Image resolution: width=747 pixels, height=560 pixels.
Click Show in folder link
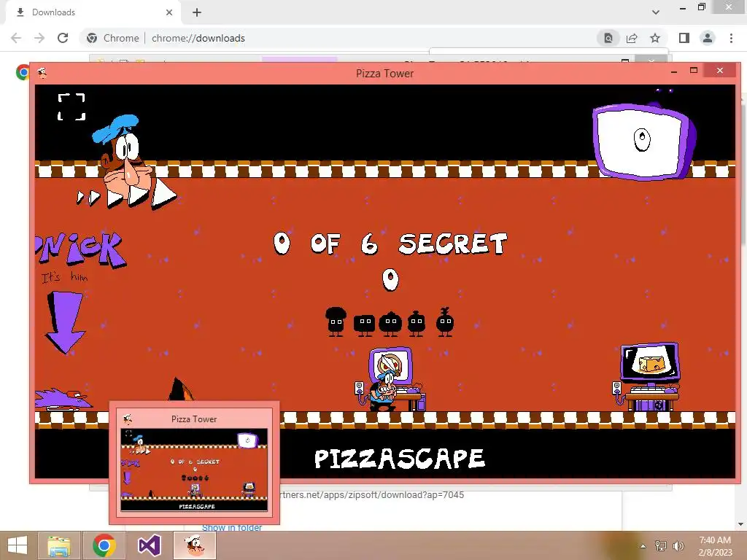pos(232,527)
